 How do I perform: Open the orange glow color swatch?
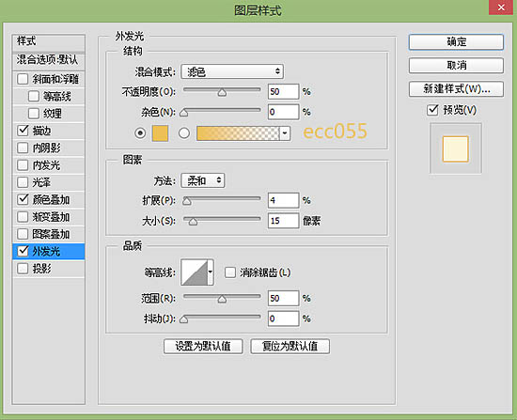(x=160, y=133)
